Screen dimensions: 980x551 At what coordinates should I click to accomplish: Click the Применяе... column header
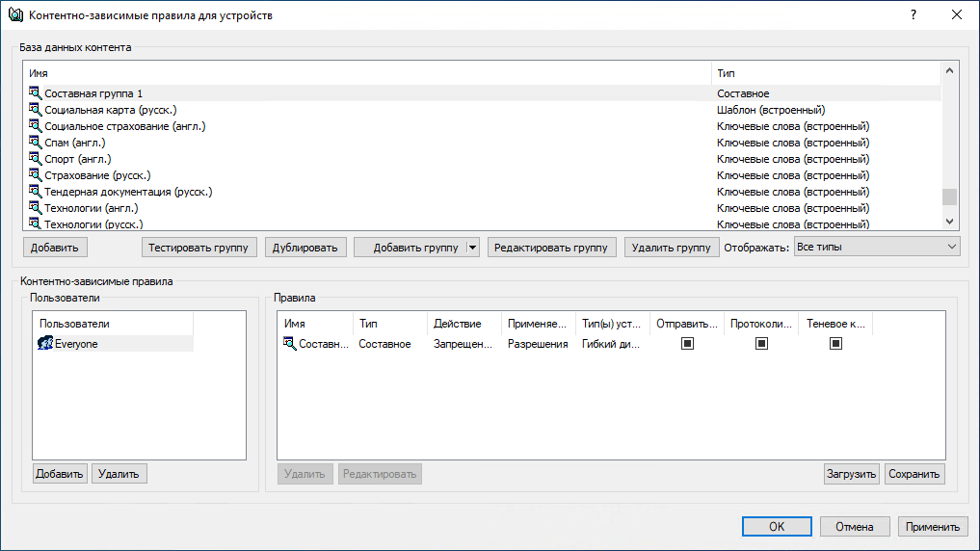point(538,324)
